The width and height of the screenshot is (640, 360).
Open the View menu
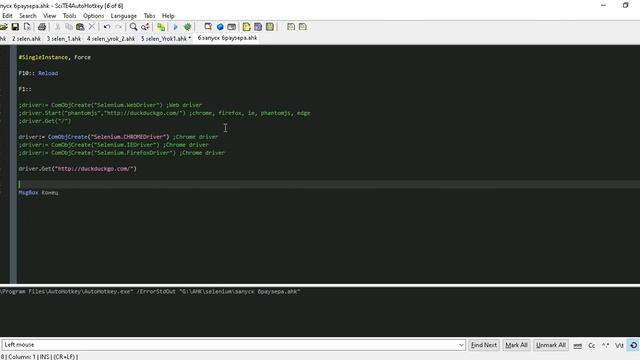[49, 16]
